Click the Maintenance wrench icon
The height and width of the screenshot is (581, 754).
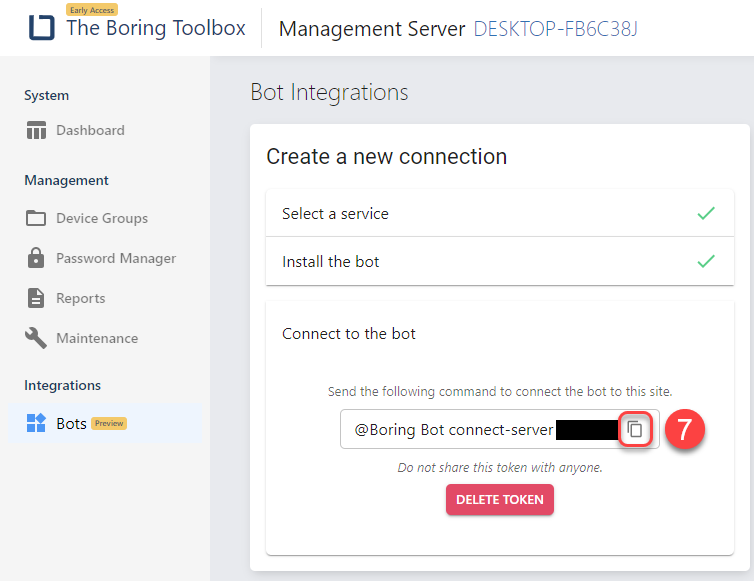[x=36, y=338]
